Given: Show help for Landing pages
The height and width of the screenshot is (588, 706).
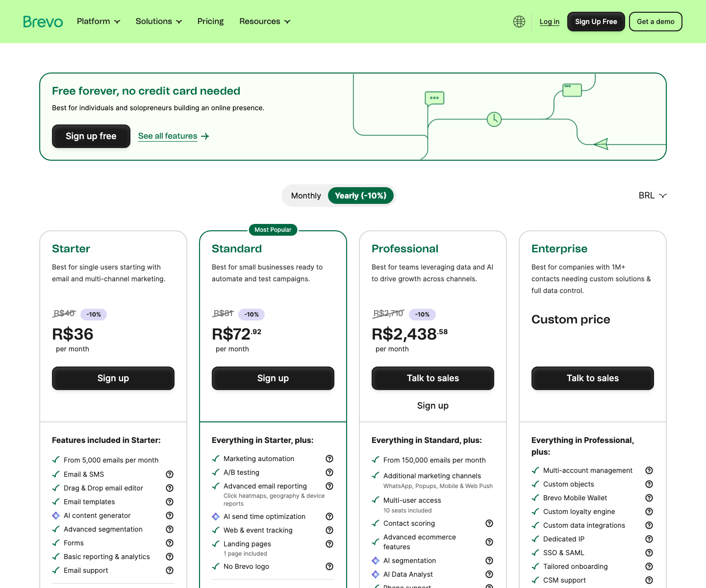Looking at the screenshot, I should tap(329, 544).
